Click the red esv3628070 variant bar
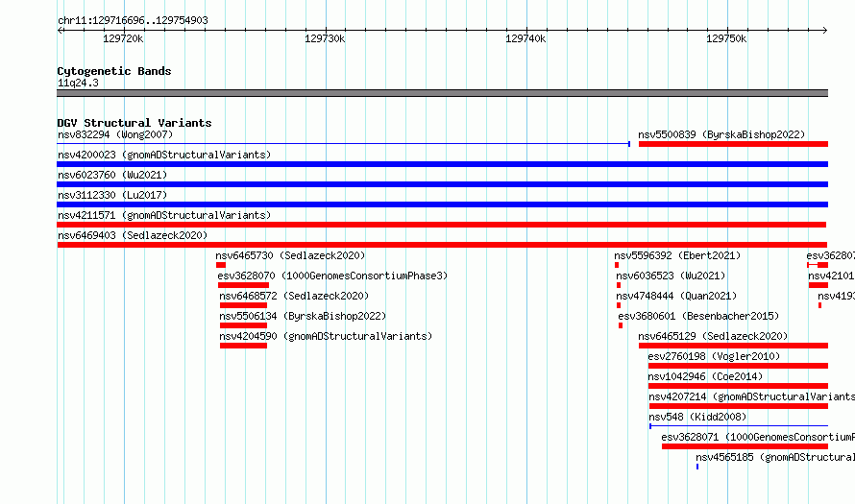The width and height of the screenshot is (855, 504). click(x=243, y=285)
